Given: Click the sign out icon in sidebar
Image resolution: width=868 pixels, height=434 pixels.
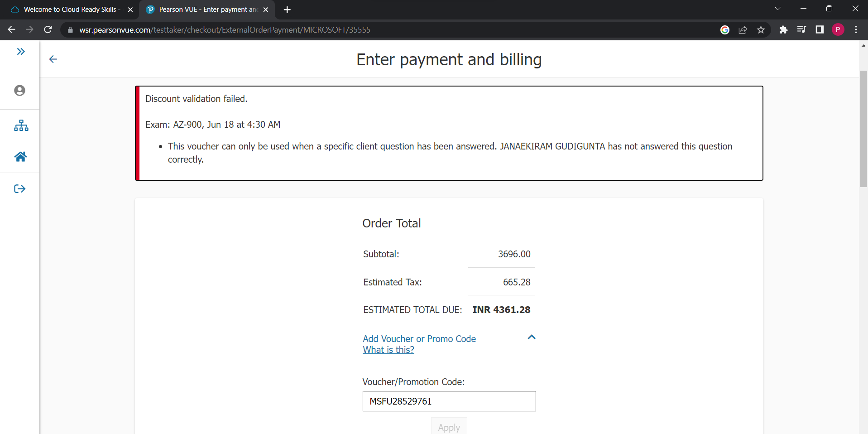Looking at the screenshot, I should (x=20, y=189).
